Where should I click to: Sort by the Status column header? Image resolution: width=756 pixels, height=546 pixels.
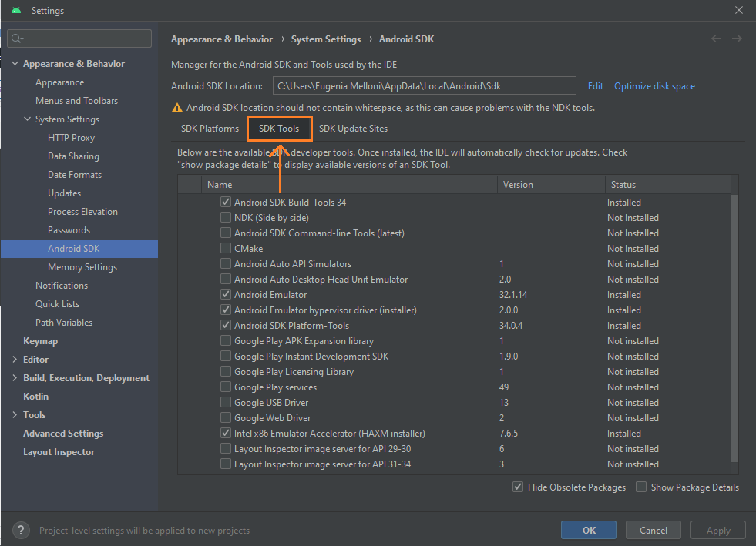(668, 185)
